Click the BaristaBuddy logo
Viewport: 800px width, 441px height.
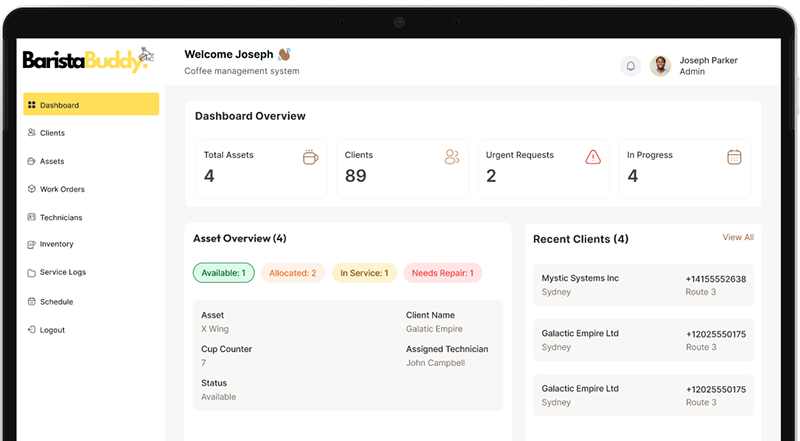[x=88, y=60]
